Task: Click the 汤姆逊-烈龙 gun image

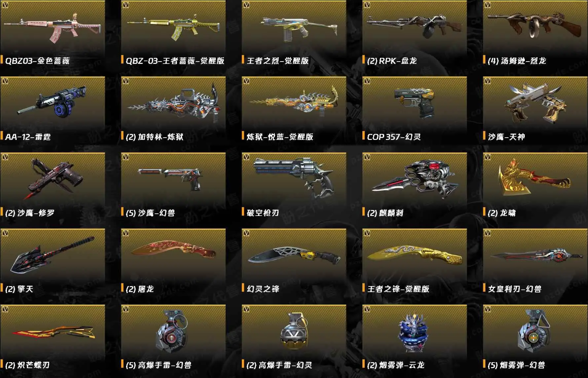Action: 535,26
